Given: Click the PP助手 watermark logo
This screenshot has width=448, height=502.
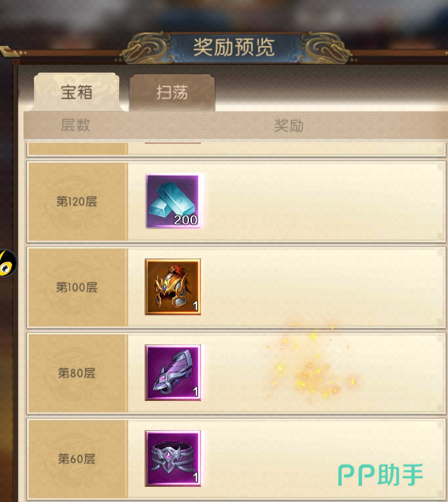Looking at the screenshot, I should (380, 474).
